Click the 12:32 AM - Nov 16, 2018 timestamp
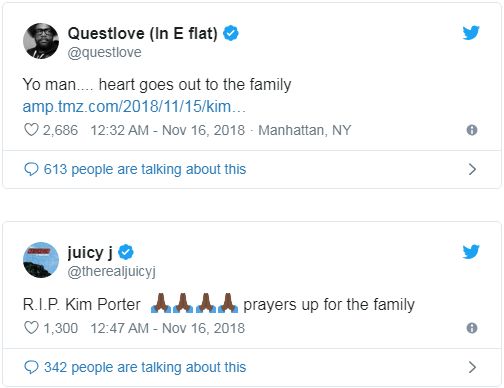The image size is (504, 388). [x=168, y=130]
